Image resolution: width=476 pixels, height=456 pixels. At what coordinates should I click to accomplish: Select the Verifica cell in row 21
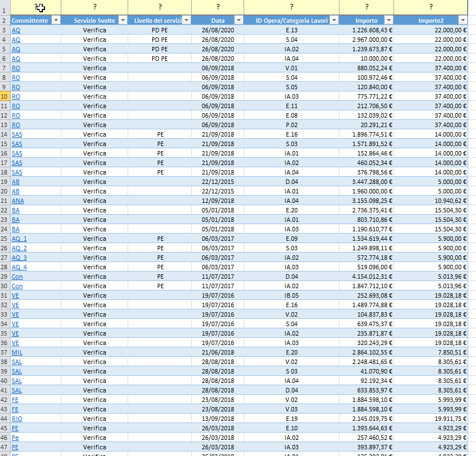tap(94, 201)
